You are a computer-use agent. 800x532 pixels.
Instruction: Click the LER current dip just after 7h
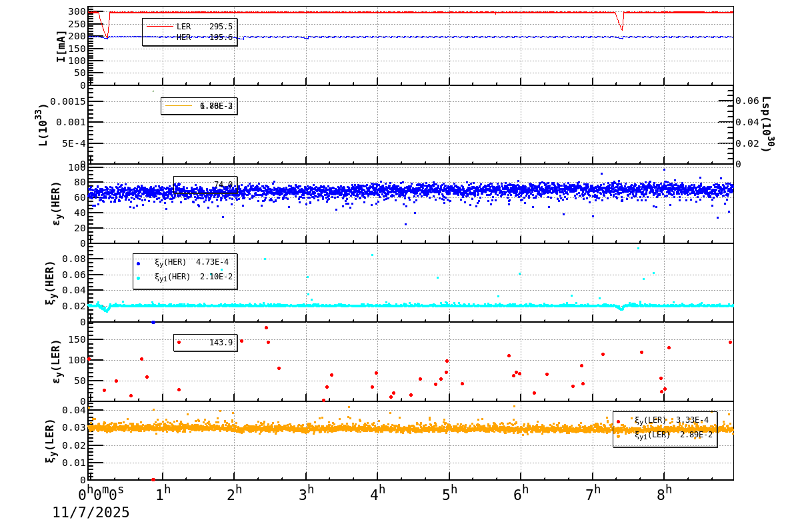[622, 28]
